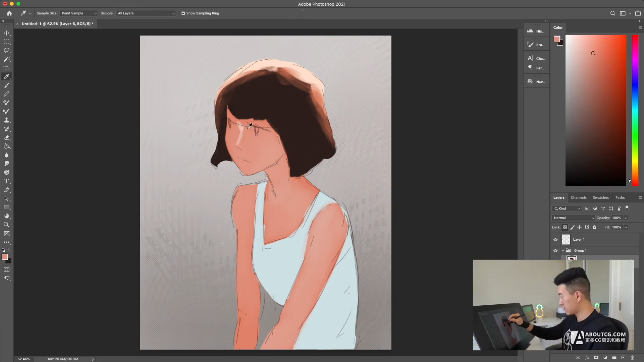Select the Smudge tool
644x362 pixels.
coord(6,164)
